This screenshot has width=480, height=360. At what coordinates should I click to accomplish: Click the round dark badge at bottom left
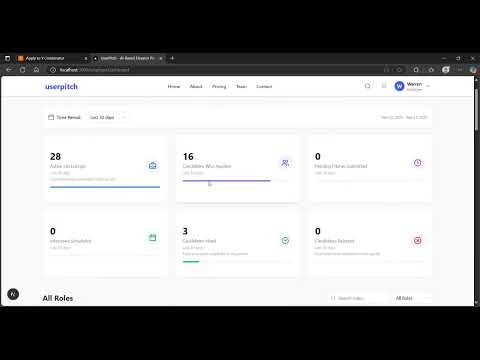point(13,294)
